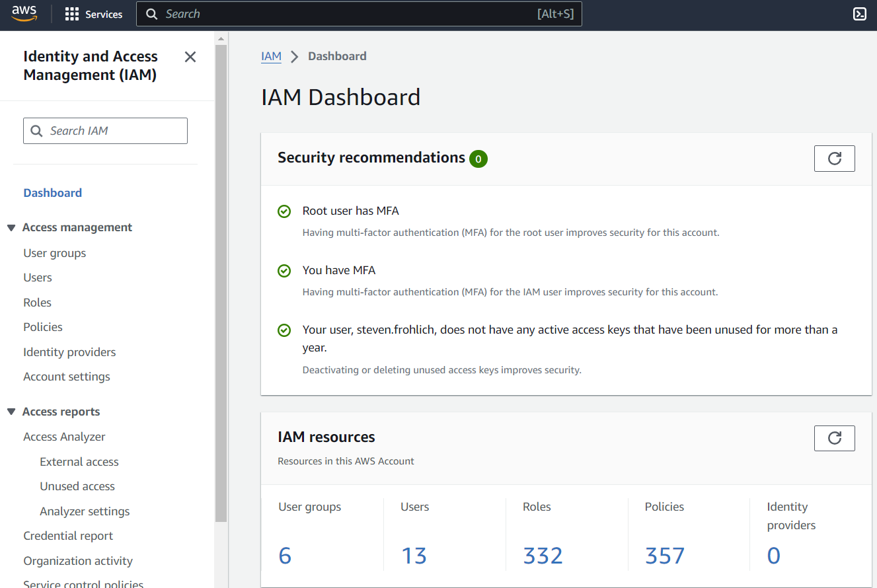
Task: Open Service control policies in the sidebar
Action: coord(83,583)
